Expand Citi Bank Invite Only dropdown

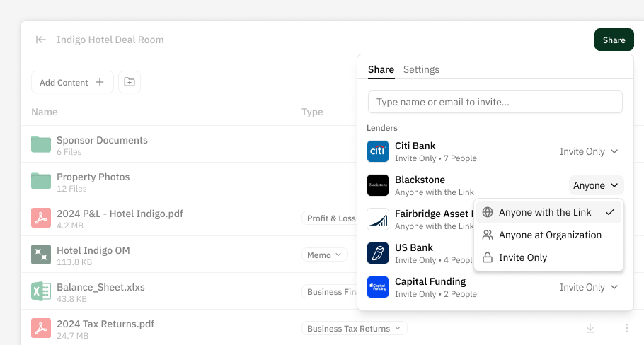point(589,151)
